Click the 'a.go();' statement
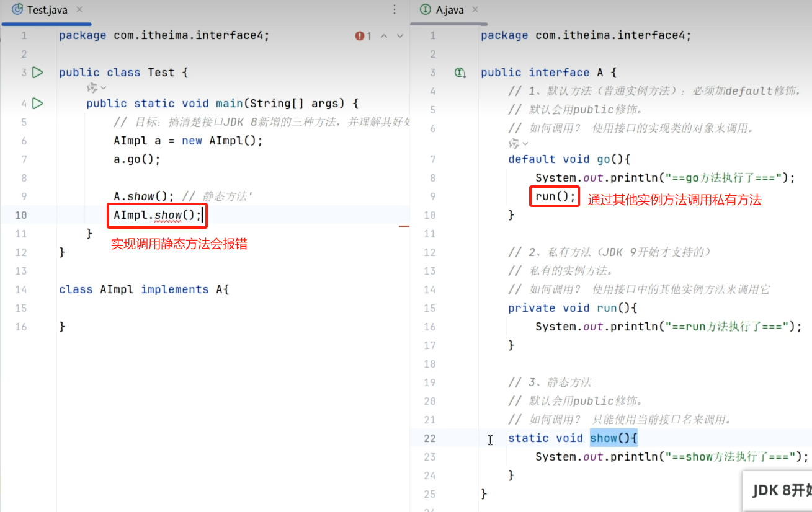The height and width of the screenshot is (512, 812). 137,159
